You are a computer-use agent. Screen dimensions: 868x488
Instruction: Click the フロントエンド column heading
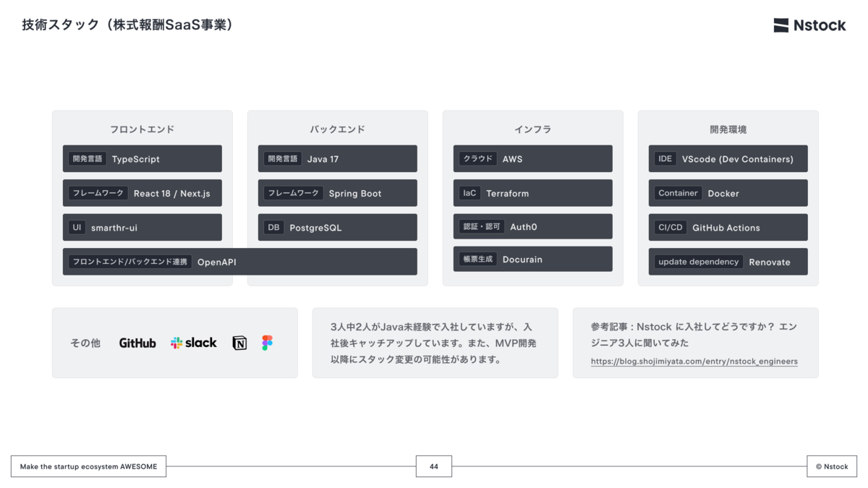coord(142,129)
